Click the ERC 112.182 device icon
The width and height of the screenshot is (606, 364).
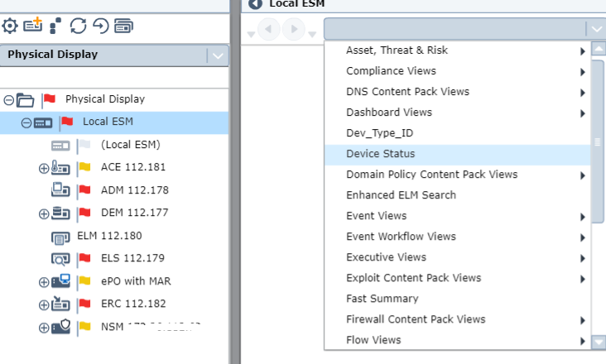click(60, 304)
